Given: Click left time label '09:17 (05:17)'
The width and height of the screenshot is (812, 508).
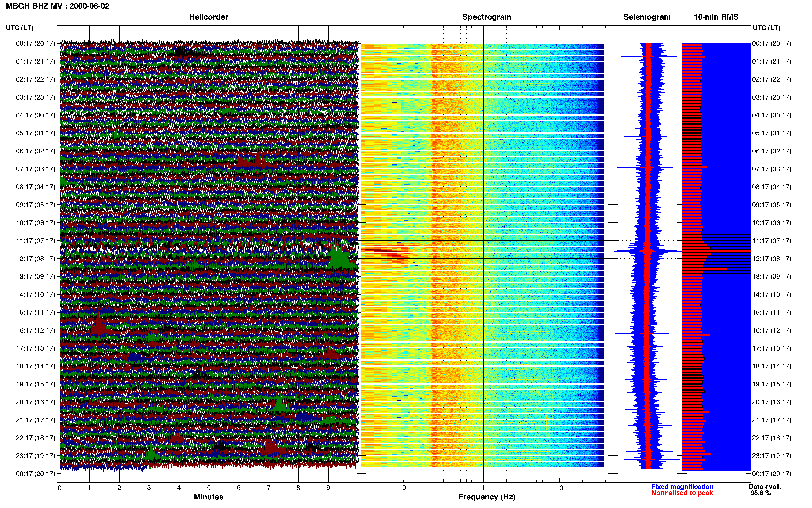Looking at the screenshot, I should click(36, 205).
